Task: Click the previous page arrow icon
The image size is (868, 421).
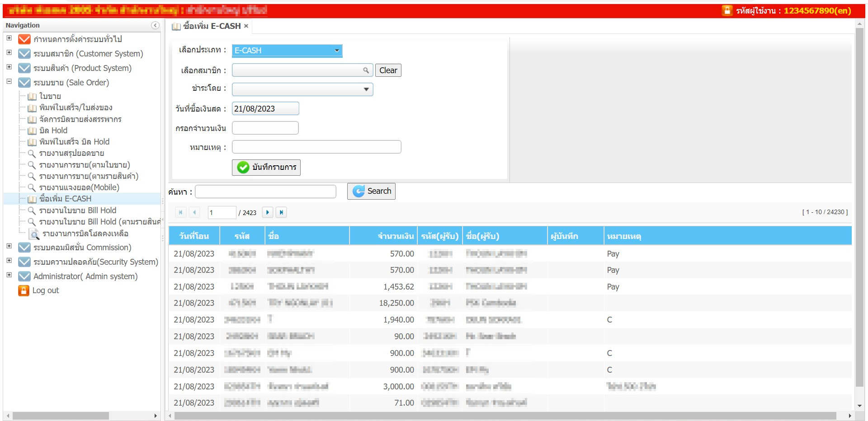Action: 194,212
